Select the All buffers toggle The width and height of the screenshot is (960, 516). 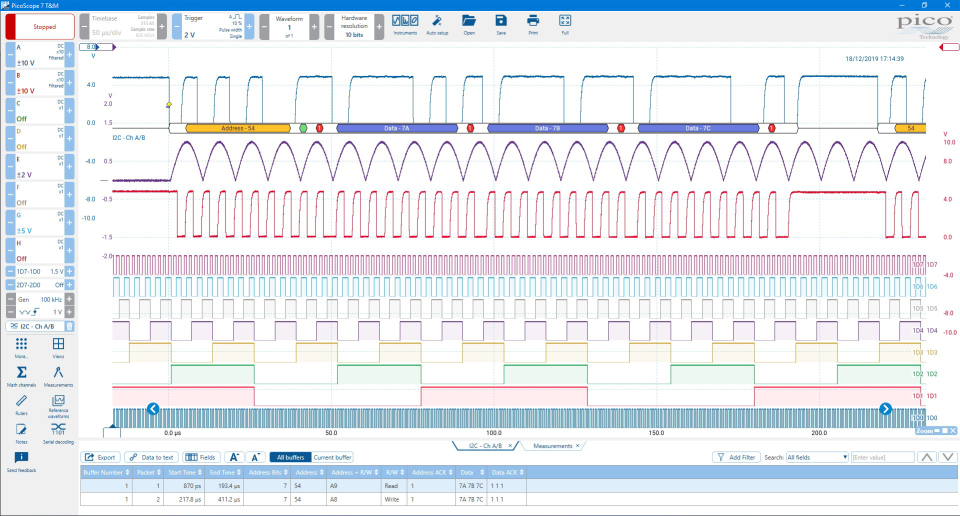(x=289, y=457)
